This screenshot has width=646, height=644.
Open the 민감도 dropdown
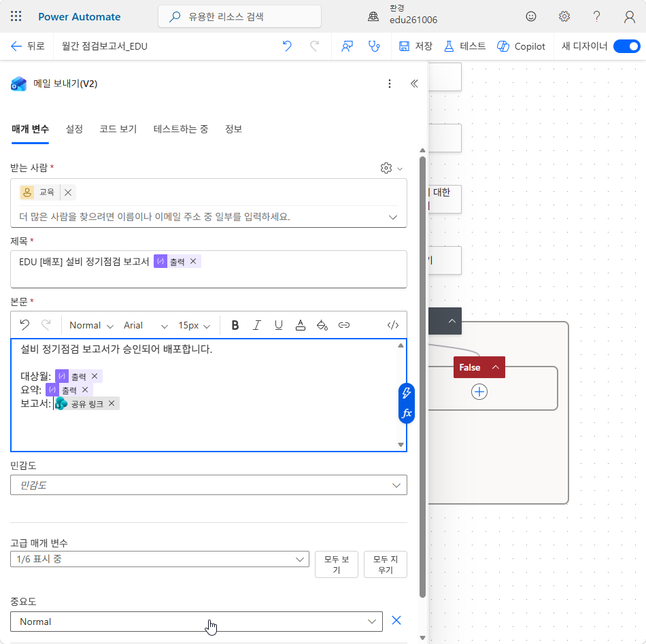tap(209, 486)
